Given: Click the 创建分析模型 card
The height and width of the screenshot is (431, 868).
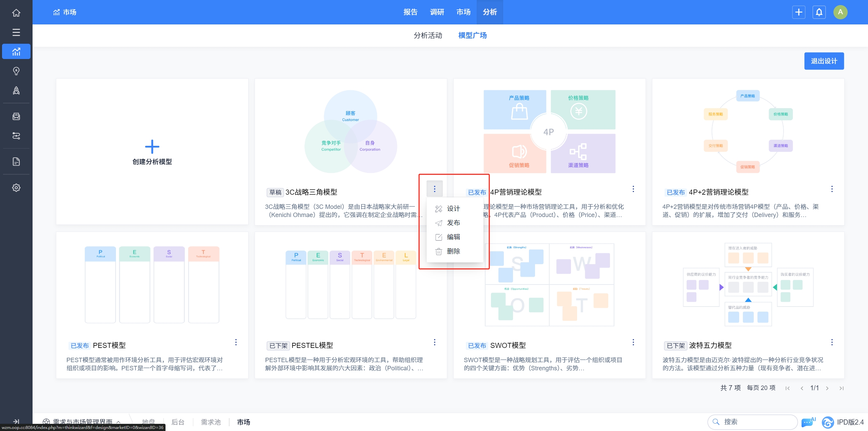Looking at the screenshot, I should point(152,152).
